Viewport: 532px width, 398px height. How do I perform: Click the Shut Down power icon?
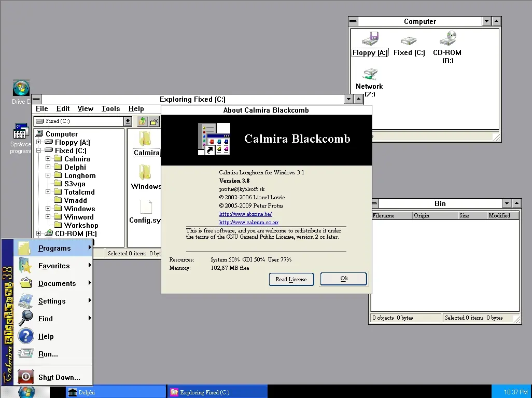(26, 377)
